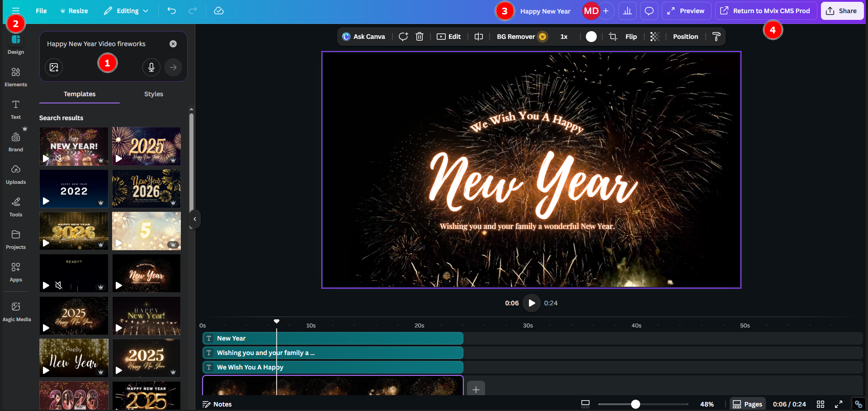
Task: Add a new page with plus button
Action: click(476, 389)
